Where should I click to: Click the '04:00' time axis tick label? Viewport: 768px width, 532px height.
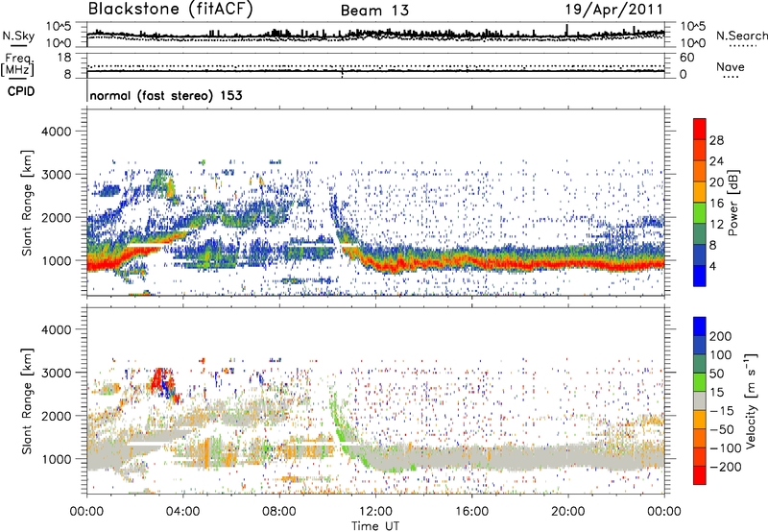(x=183, y=512)
